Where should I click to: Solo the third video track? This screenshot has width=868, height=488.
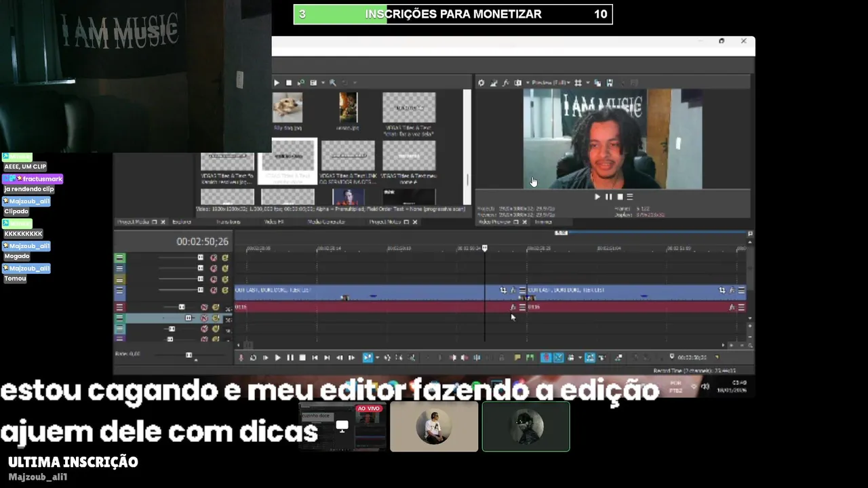[225, 279]
